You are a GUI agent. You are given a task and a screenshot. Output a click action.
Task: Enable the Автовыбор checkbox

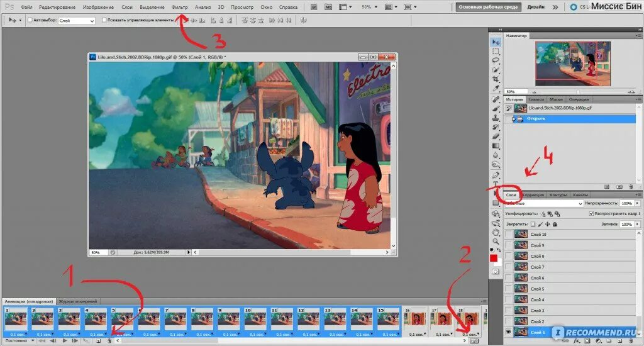(30, 20)
